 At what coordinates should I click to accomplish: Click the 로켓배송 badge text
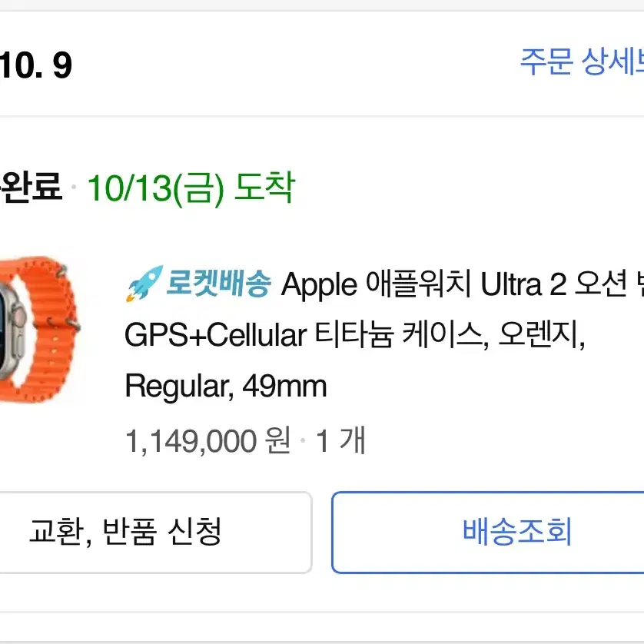218,283
